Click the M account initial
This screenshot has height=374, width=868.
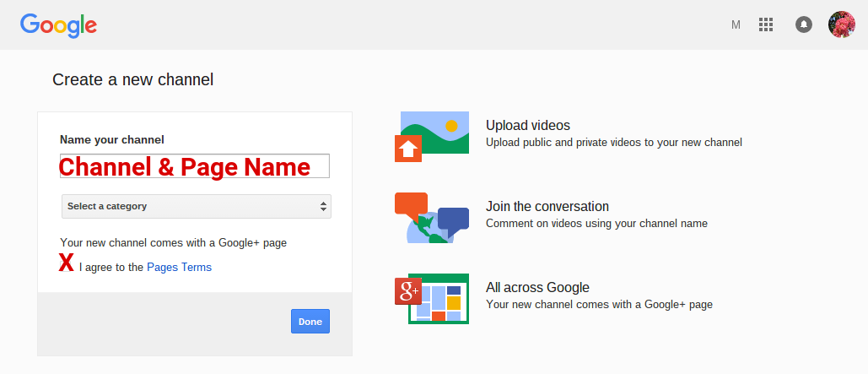736,25
